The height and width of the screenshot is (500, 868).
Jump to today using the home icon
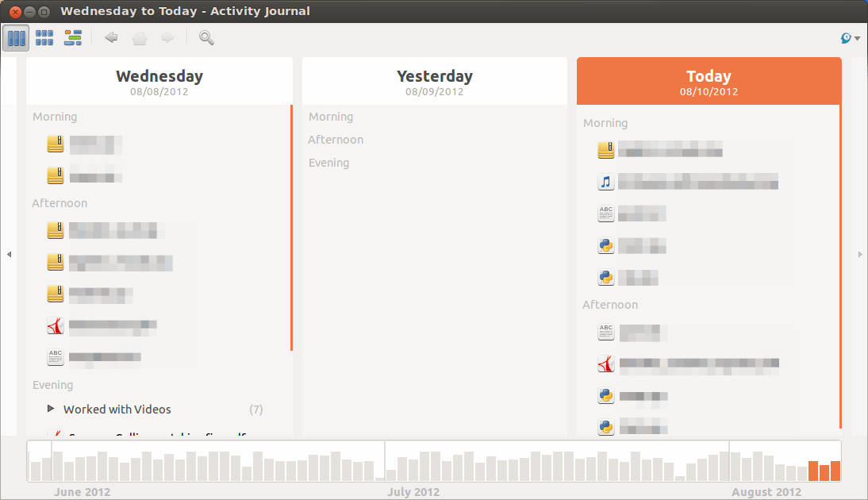coord(140,37)
